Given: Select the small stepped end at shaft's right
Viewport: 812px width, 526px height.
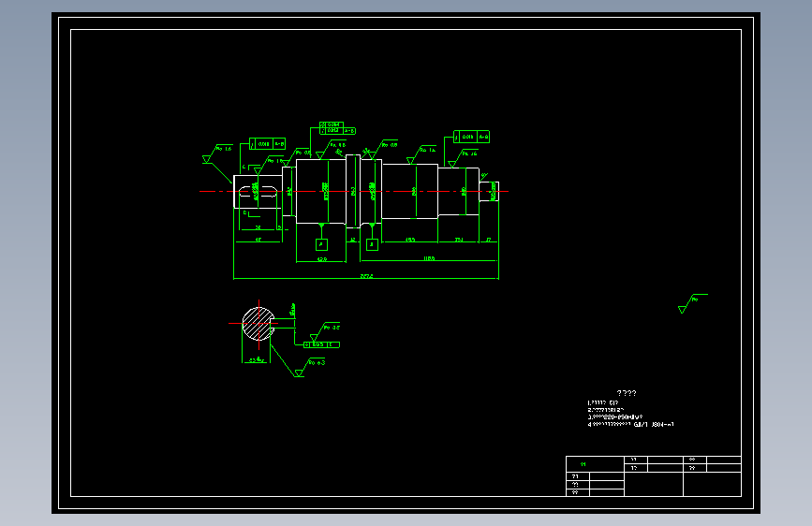Looking at the screenshot, I should tap(489, 191).
